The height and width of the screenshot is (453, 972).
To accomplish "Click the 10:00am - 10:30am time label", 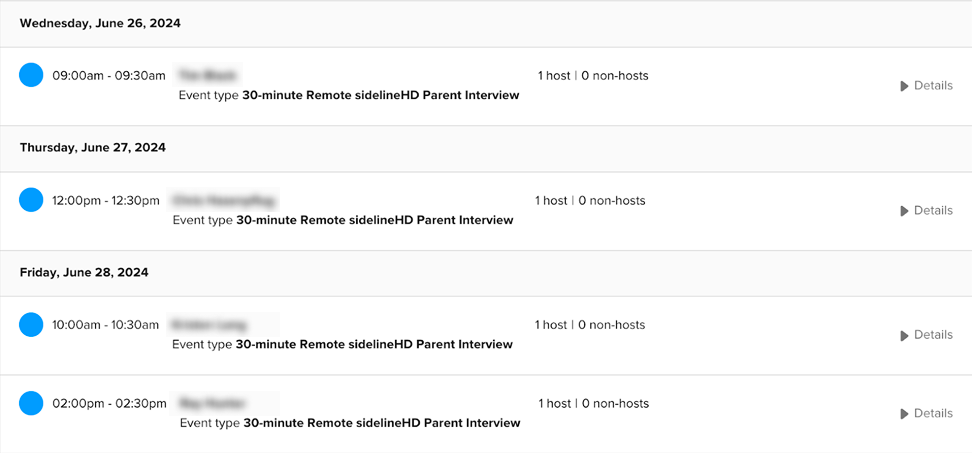I will tap(105, 325).
